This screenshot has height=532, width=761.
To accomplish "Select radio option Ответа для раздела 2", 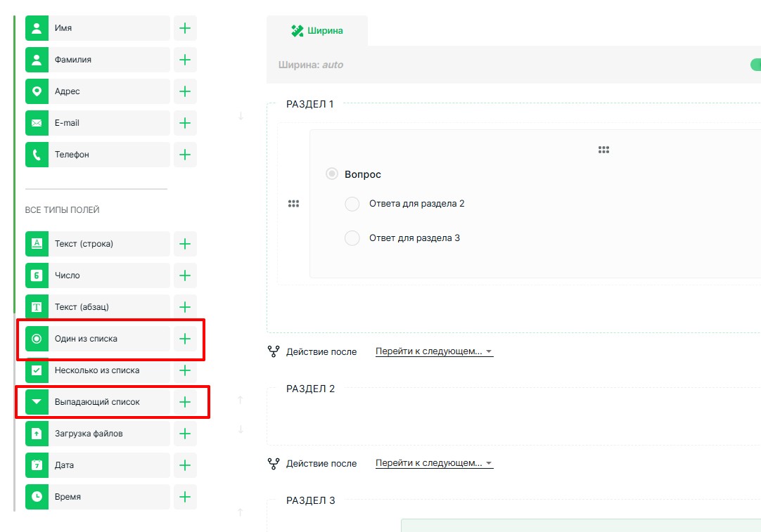I will [352, 204].
